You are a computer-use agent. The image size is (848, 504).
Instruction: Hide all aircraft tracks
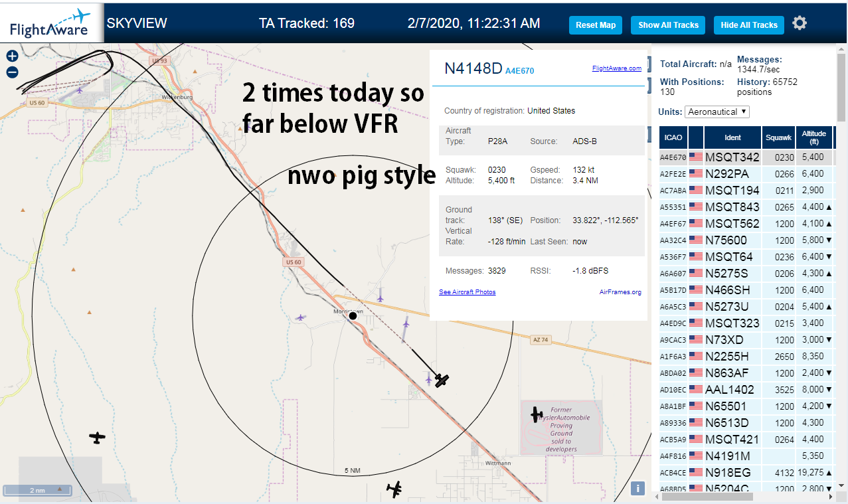[x=749, y=25]
